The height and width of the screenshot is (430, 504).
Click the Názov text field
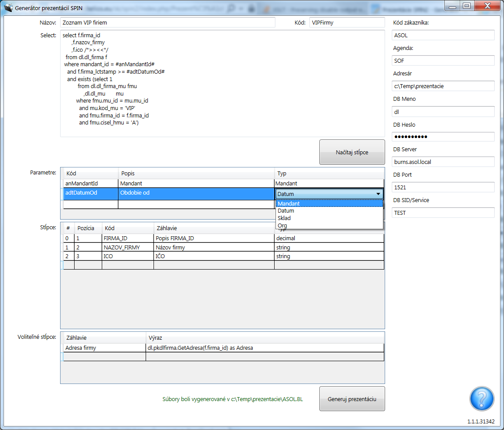pyautogui.click(x=168, y=22)
